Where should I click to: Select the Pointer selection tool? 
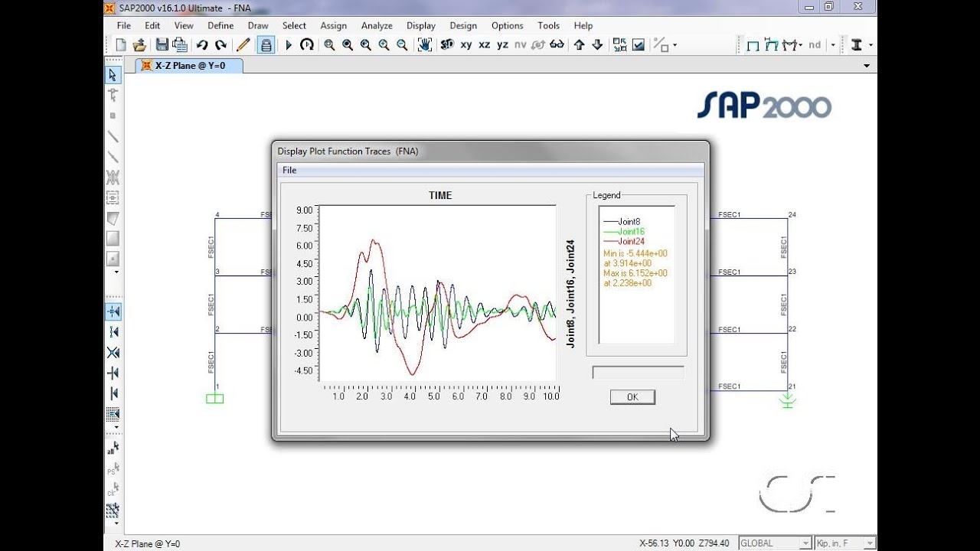pyautogui.click(x=113, y=75)
